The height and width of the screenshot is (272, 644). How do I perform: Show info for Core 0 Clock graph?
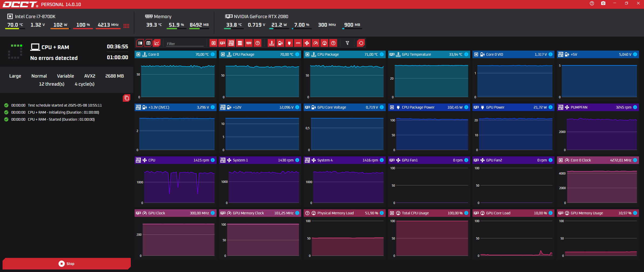(x=635, y=160)
